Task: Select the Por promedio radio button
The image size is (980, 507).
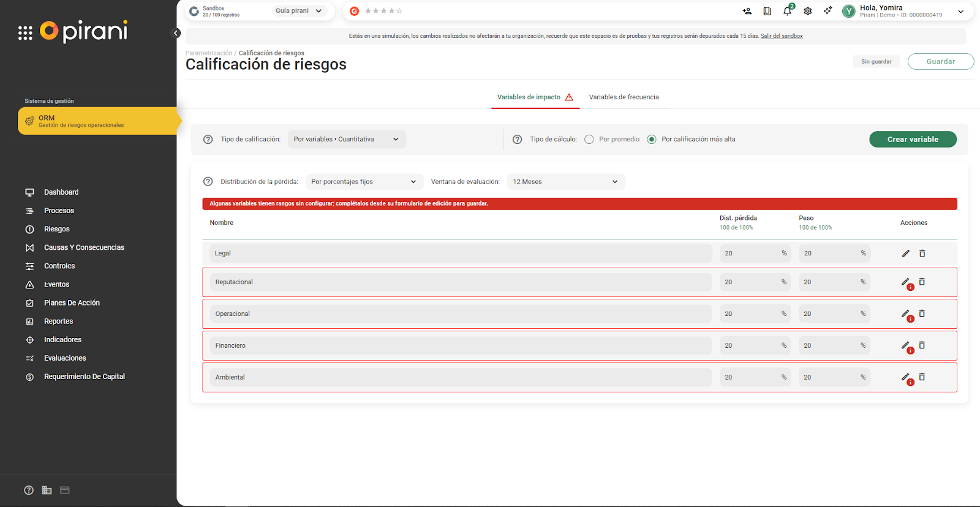Action: (x=589, y=140)
